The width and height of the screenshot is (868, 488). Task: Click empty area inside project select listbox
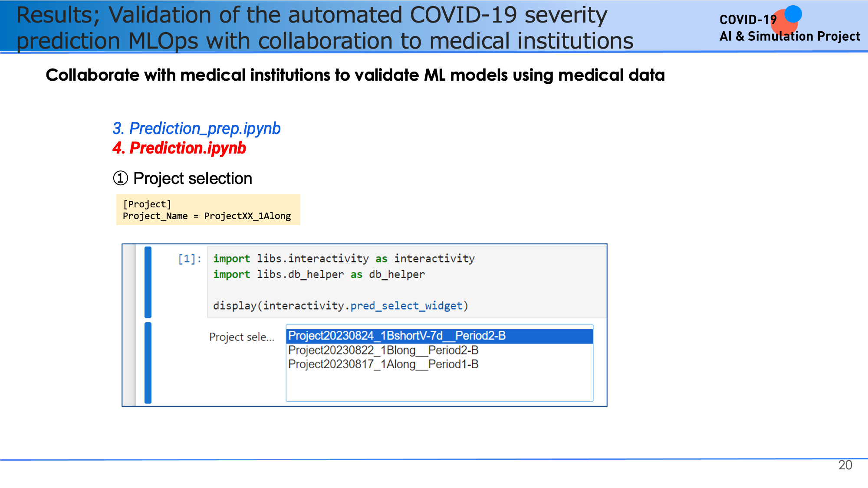pos(439,386)
